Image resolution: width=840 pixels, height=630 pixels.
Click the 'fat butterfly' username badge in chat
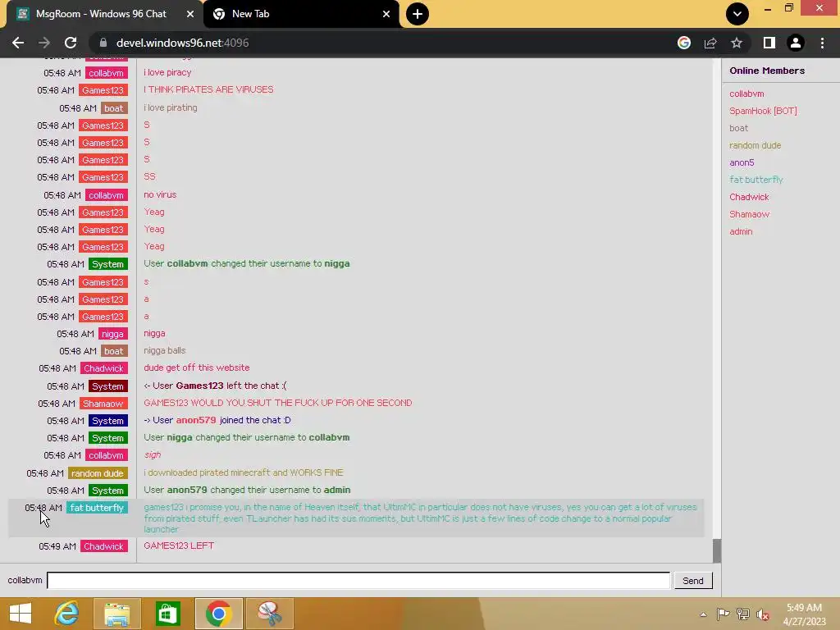(x=97, y=508)
